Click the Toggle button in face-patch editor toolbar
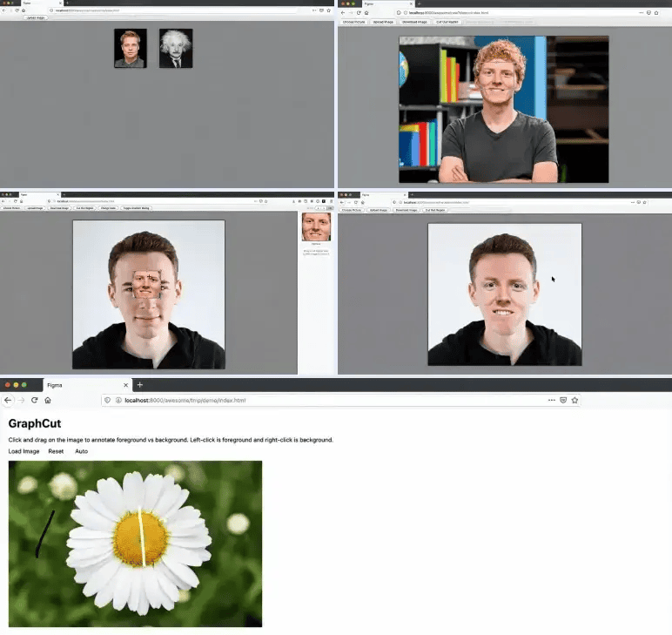 137,208
